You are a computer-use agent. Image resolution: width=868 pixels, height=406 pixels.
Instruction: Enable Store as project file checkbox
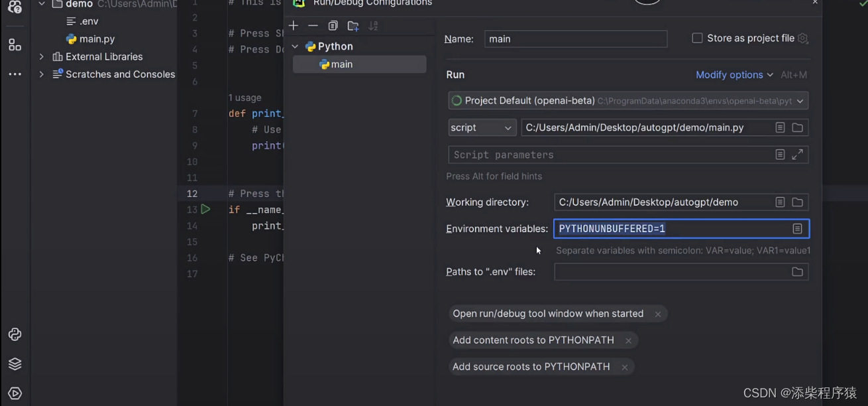coord(697,38)
